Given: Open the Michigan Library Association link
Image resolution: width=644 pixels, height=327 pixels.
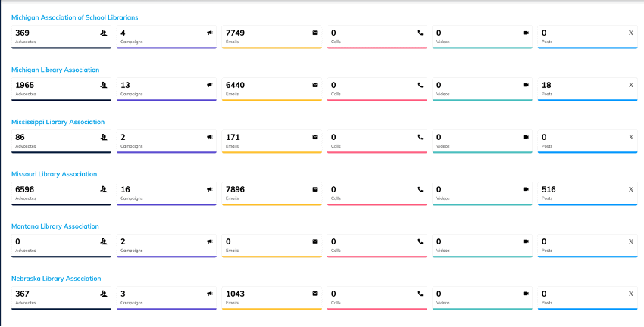Looking at the screenshot, I should pyautogui.click(x=55, y=70).
